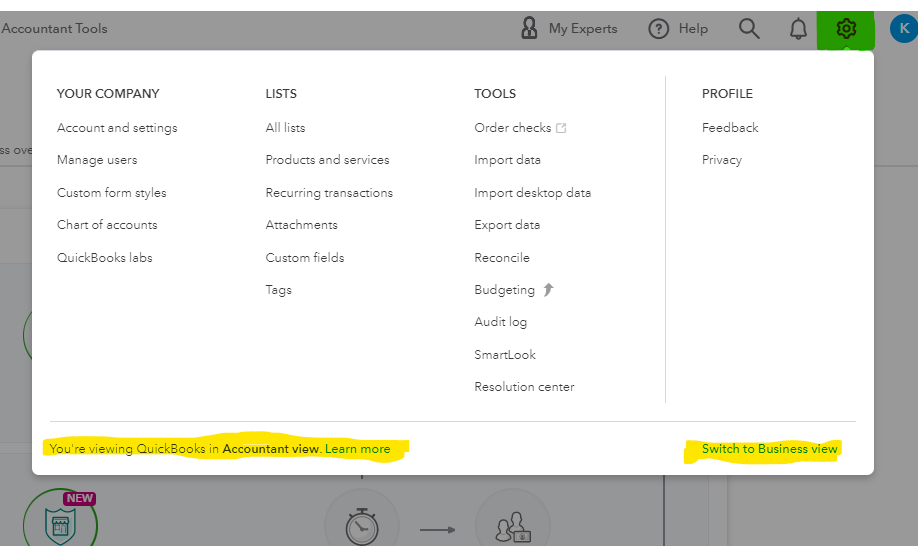The image size is (918, 546).
Task: Click the shield store icon marked NEW
Action: pyautogui.click(x=60, y=524)
